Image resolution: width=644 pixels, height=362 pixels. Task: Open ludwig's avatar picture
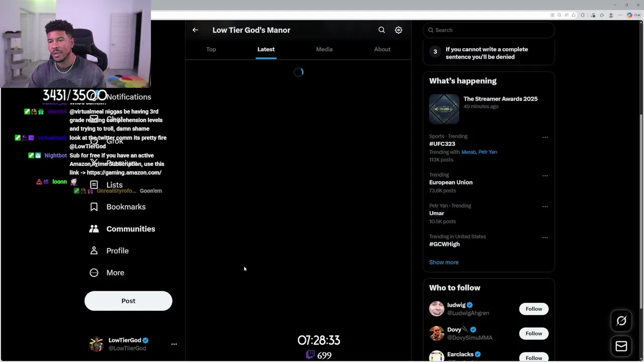click(x=437, y=309)
